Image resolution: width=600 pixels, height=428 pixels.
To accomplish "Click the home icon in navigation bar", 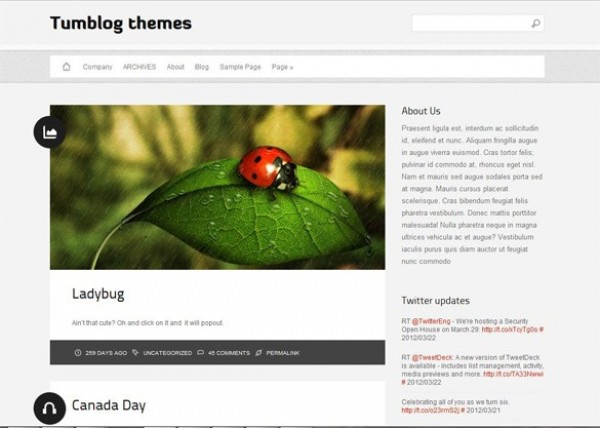I will pos(66,67).
